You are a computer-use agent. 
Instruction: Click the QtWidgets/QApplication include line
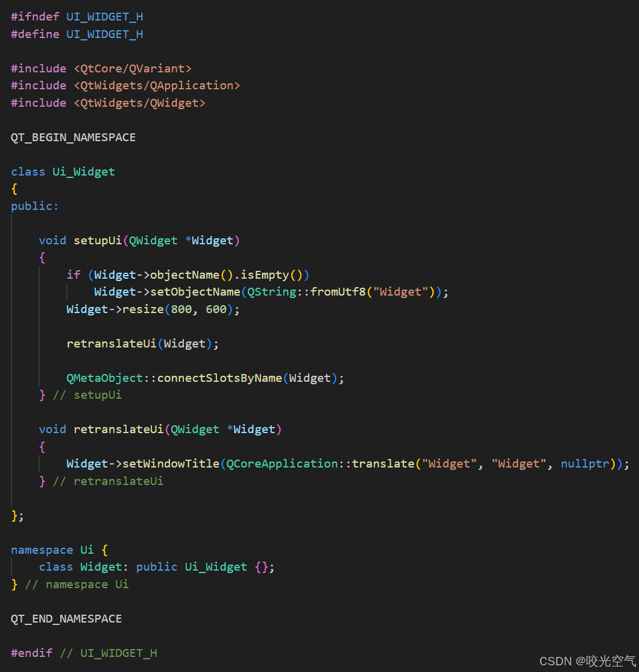(125, 86)
